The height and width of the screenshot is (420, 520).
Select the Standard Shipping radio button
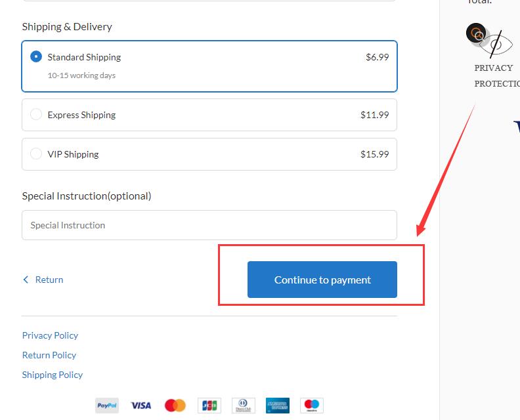point(36,56)
